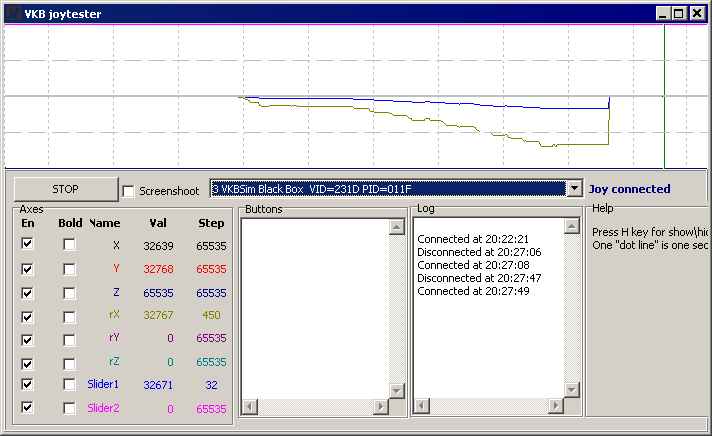Viewport: 712px width, 436px height.
Task: Disable the rX axis En checkbox
Action: pyautogui.click(x=27, y=317)
